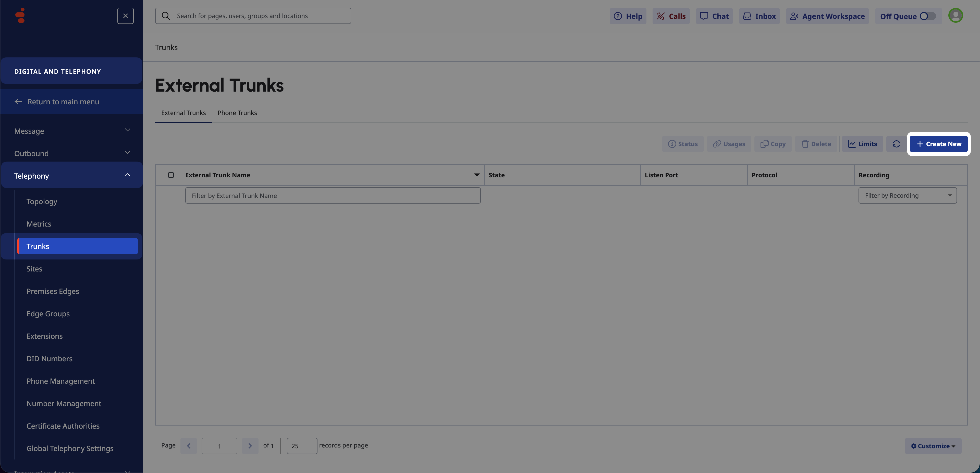Click the Filter by External Trunk Name field

click(x=333, y=196)
